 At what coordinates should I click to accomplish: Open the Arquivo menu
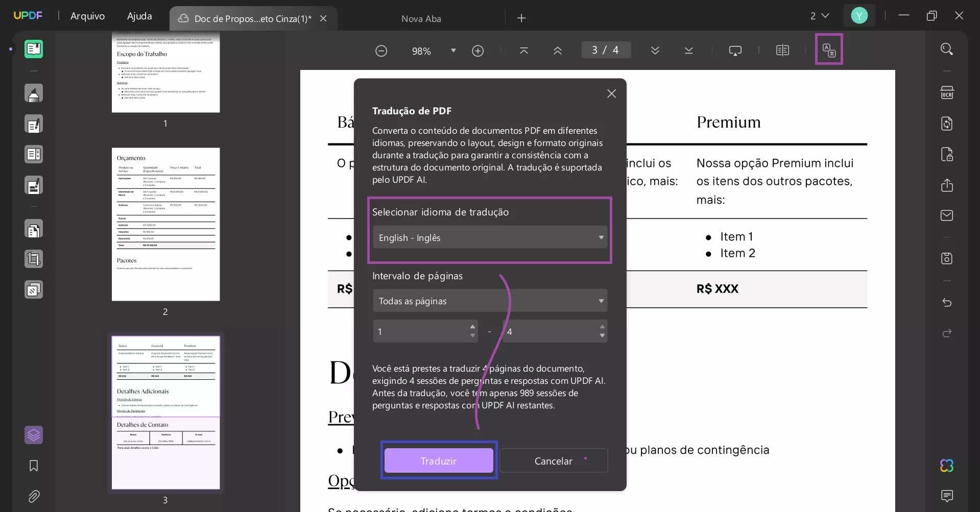tap(87, 16)
